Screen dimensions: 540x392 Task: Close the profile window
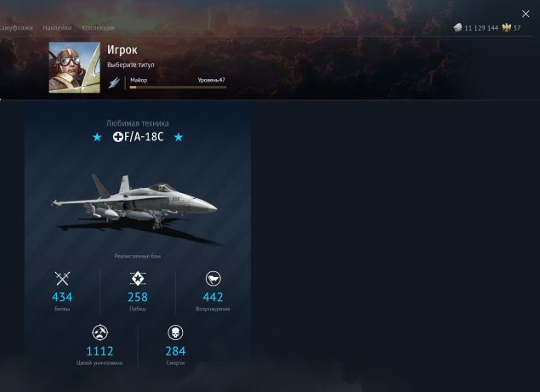point(526,14)
